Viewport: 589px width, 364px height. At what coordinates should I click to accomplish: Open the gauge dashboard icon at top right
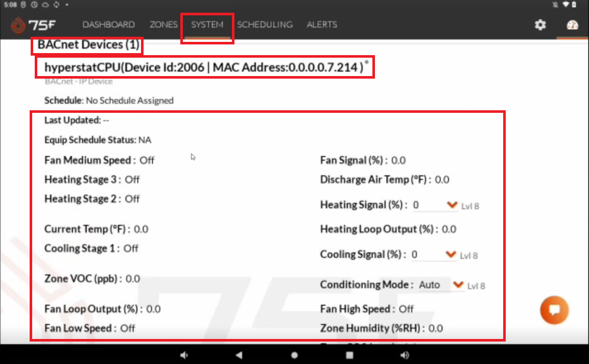573,25
